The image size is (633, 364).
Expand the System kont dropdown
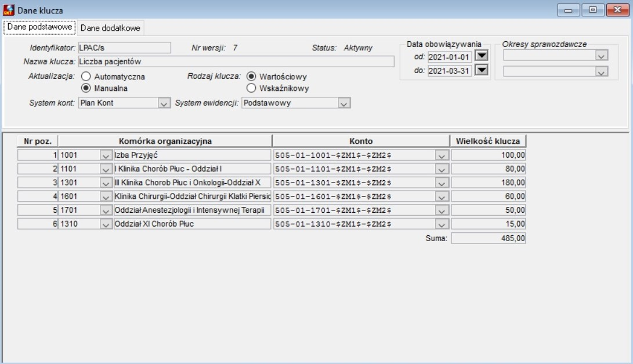[x=164, y=103]
